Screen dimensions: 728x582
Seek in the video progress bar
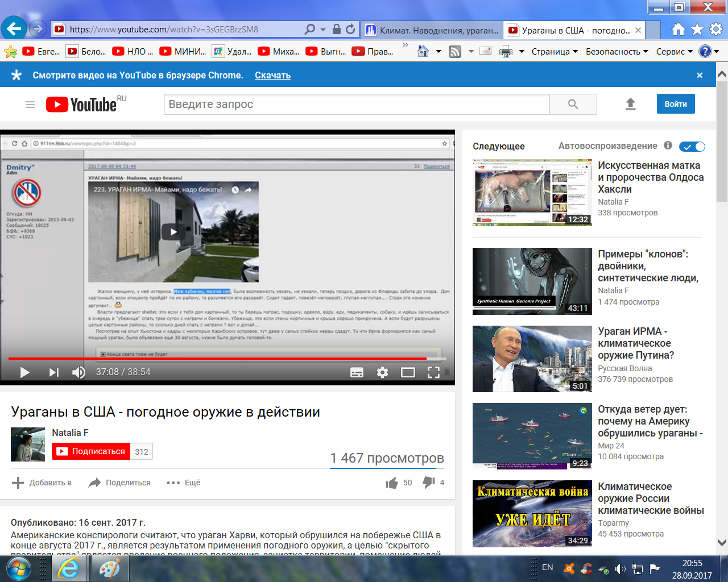(x=227, y=359)
